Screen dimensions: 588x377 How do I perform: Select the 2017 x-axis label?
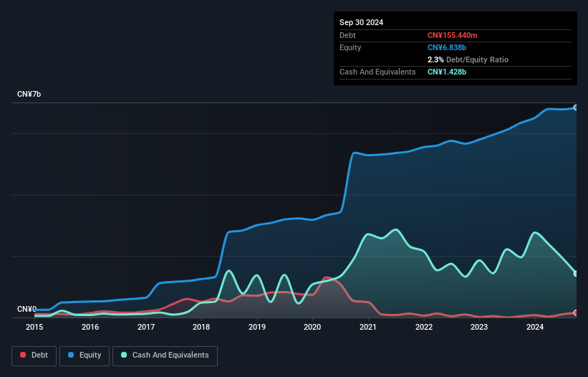(x=146, y=327)
